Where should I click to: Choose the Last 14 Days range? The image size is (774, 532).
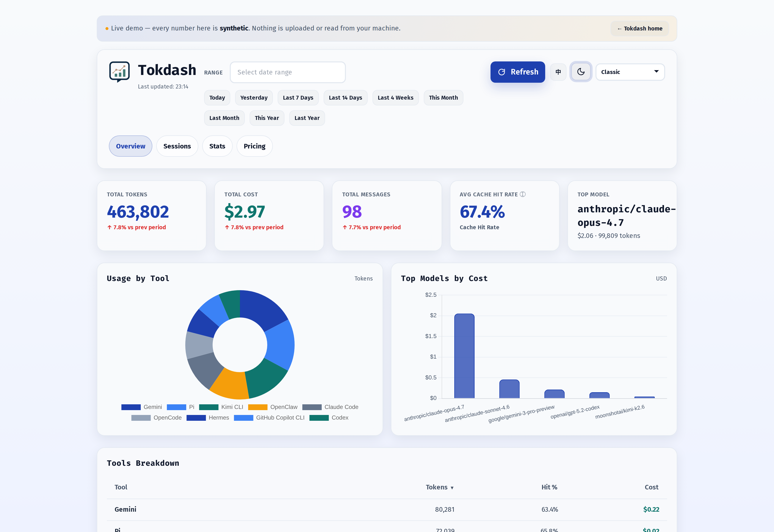click(x=345, y=98)
